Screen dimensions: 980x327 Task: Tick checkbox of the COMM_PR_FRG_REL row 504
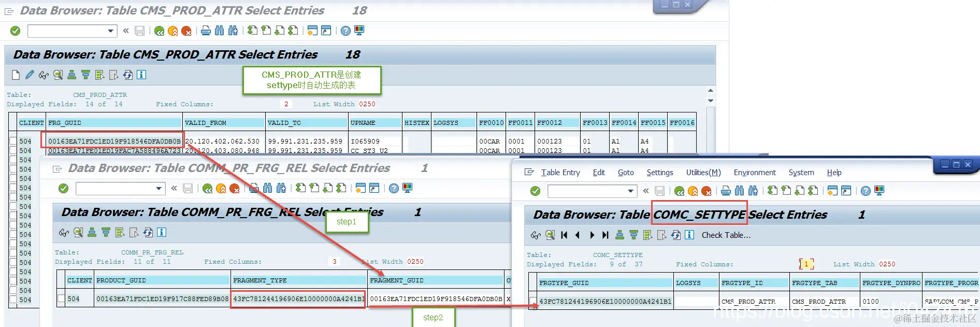(x=62, y=298)
